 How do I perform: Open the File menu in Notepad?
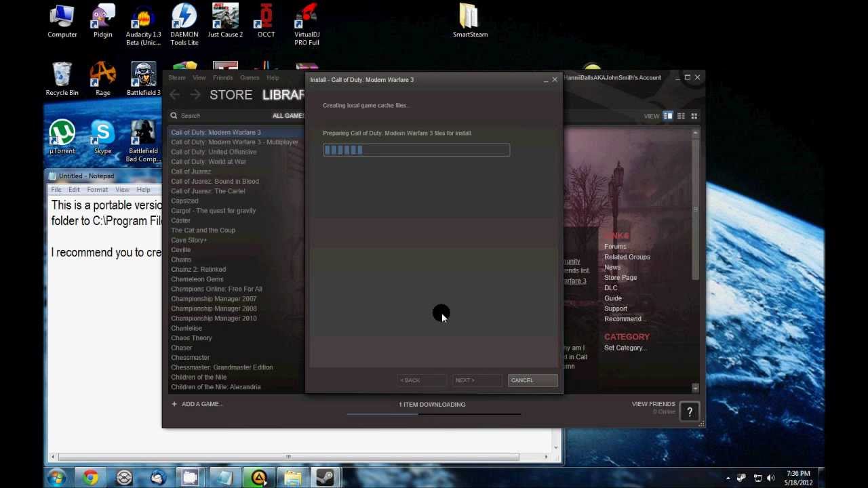coord(56,190)
